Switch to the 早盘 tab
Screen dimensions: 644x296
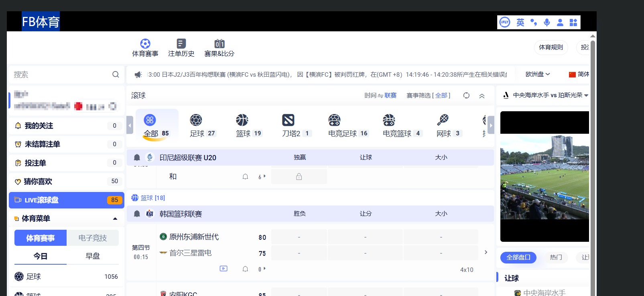93,256
